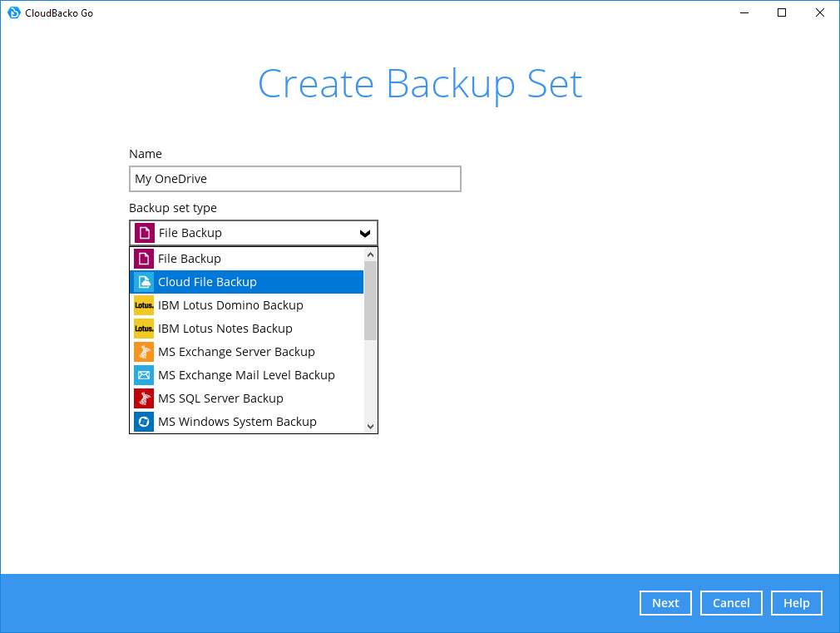
Task: Click the Cloud File Backup cloud icon
Action: click(x=144, y=282)
